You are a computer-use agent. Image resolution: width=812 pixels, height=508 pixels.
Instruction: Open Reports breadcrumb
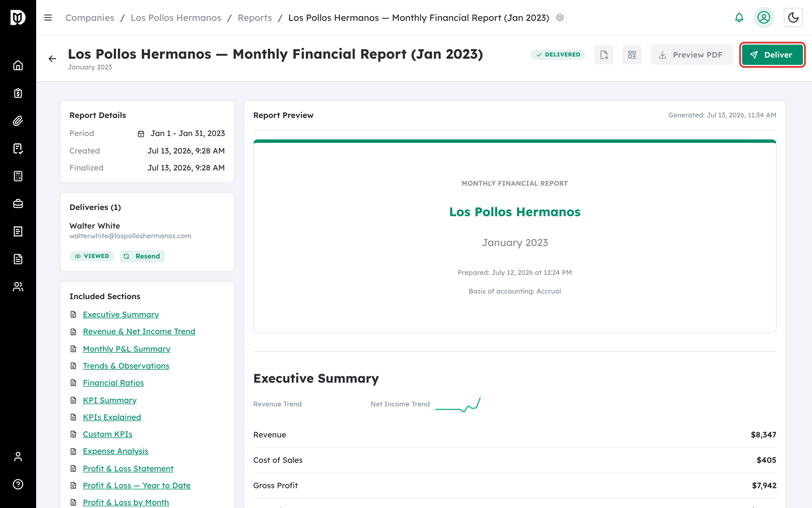point(255,17)
